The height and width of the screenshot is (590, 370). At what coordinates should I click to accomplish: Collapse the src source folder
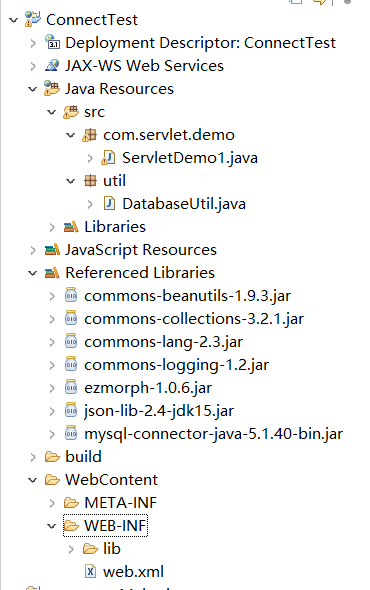[x=52, y=112]
